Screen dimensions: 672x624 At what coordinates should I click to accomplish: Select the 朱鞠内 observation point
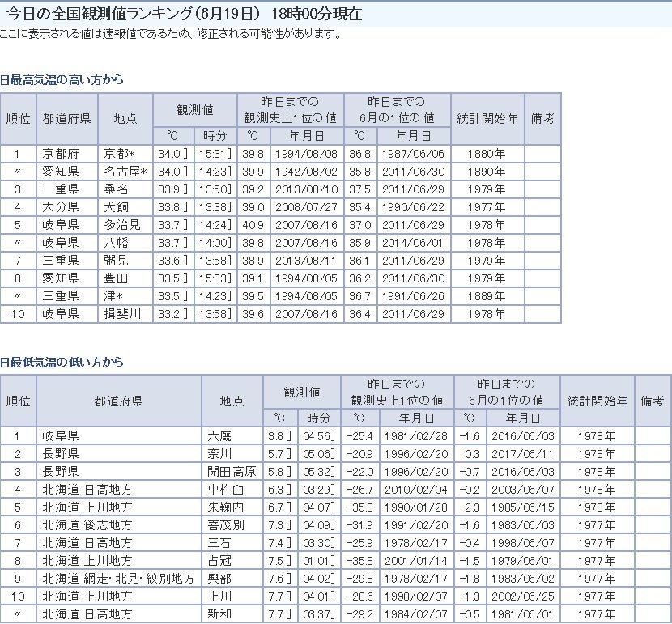click(x=225, y=507)
